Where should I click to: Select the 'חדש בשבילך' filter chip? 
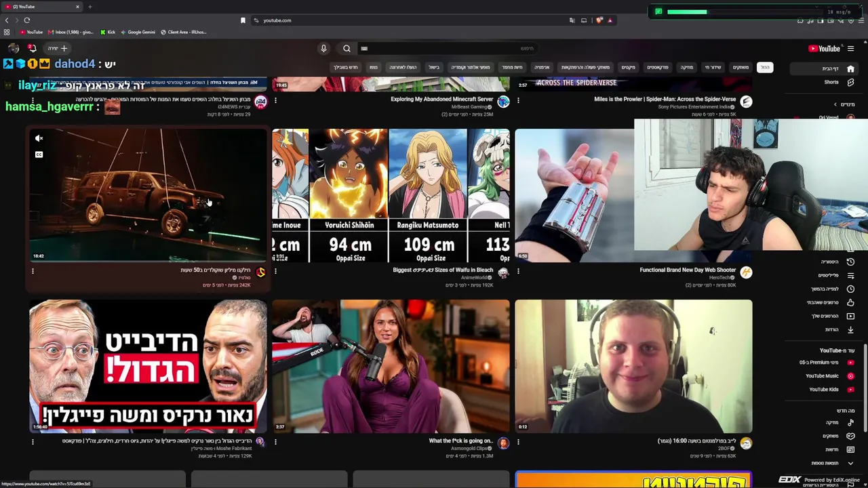(345, 67)
